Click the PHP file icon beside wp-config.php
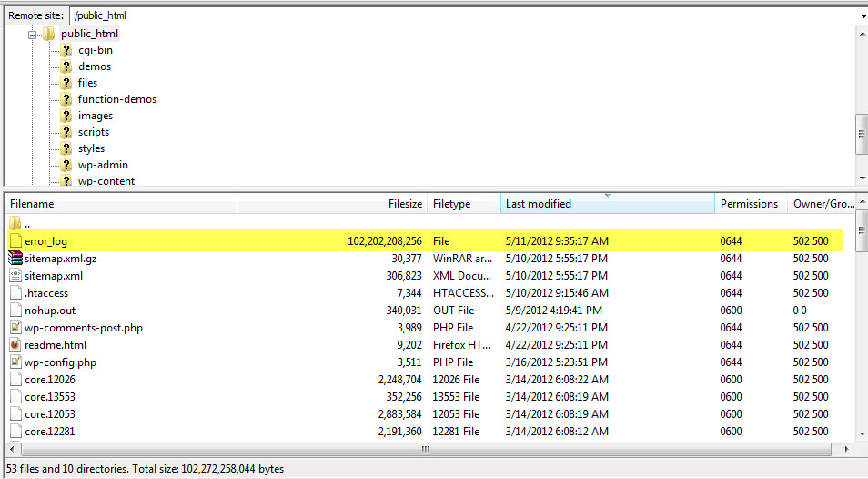 coord(15,362)
